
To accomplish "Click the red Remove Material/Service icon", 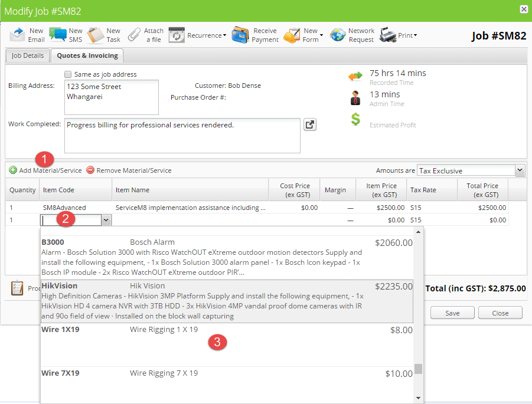I will [x=90, y=170].
